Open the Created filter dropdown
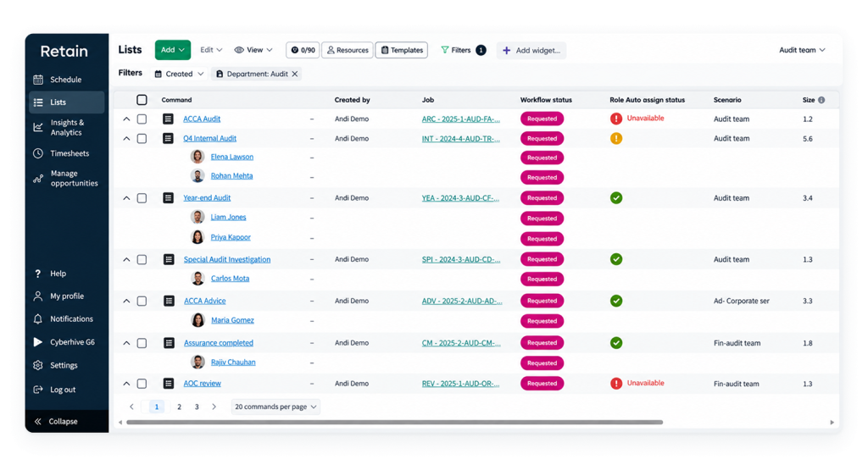Image resolution: width=868 pixels, height=476 pixels. pyautogui.click(x=179, y=74)
